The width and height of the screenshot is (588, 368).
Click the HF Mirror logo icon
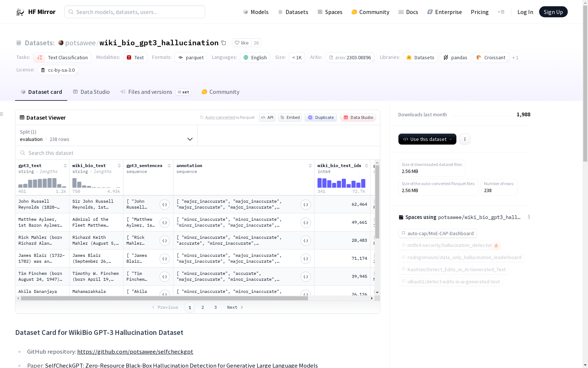point(20,12)
